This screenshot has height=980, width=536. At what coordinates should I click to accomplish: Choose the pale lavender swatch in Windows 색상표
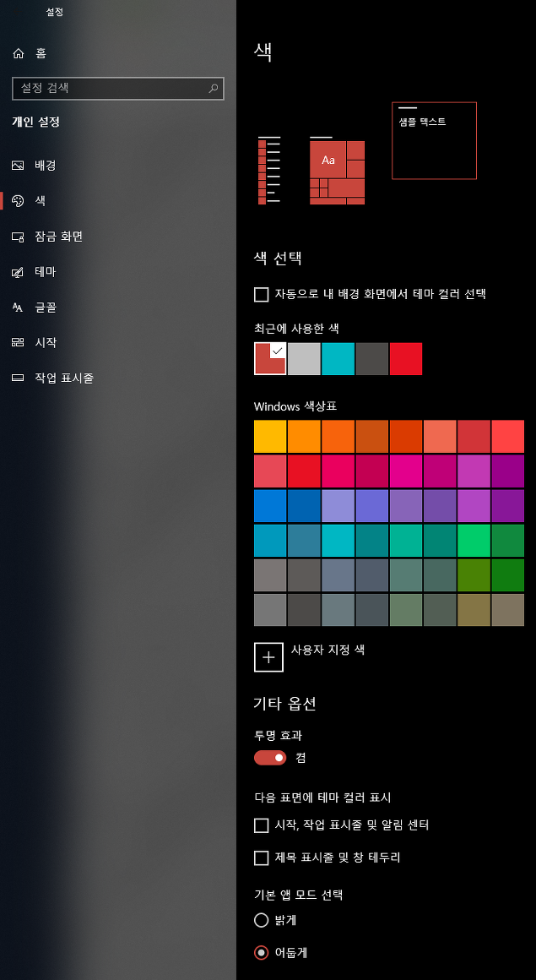coord(338,506)
